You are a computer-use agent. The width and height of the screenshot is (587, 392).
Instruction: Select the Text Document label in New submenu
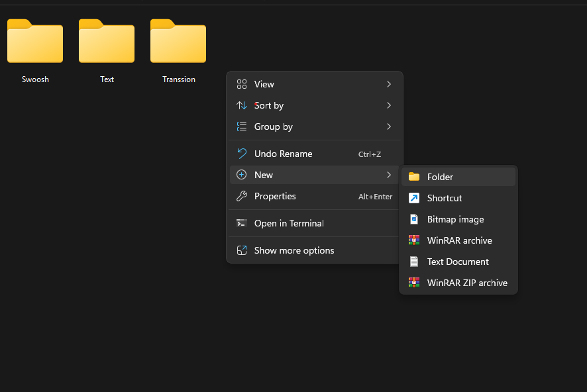458,262
